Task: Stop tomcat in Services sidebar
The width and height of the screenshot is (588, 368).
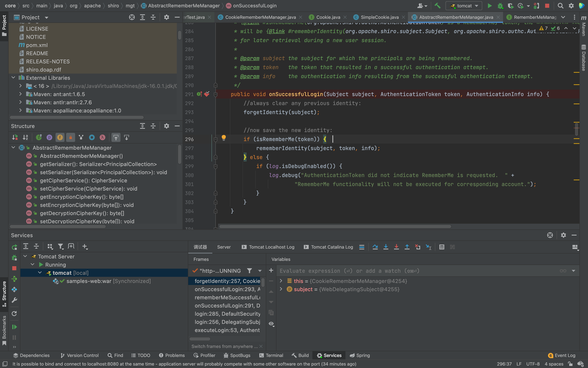Action: click(14, 268)
